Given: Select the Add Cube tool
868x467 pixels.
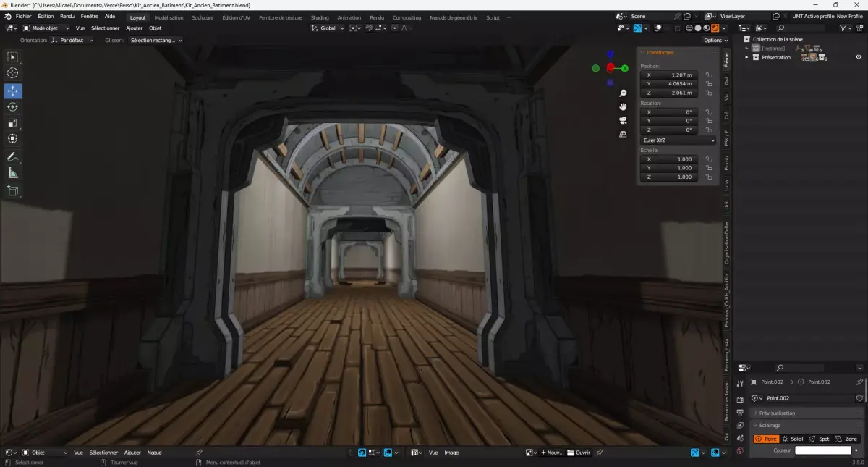Looking at the screenshot, I should coord(13,191).
